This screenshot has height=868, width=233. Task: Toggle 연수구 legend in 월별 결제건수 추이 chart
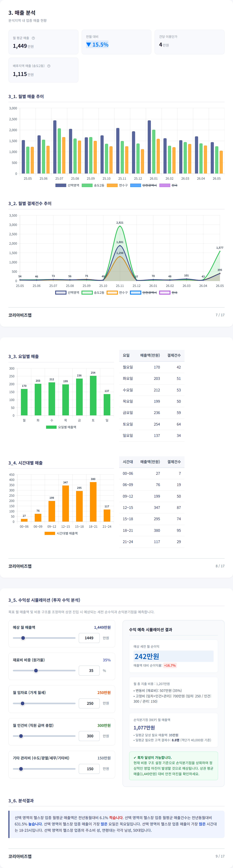[117, 292]
